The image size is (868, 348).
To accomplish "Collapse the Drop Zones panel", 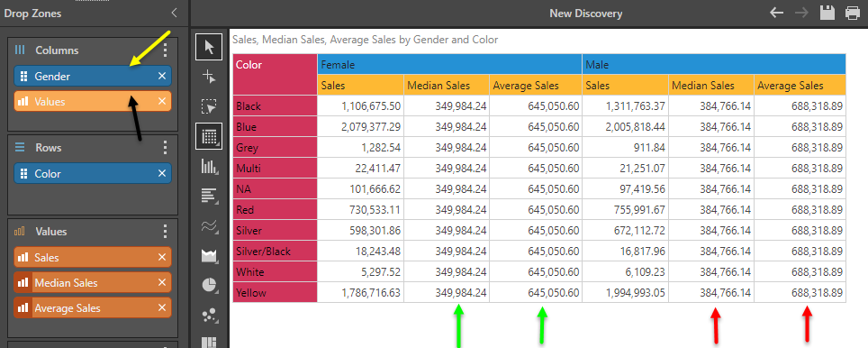I will pos(175,13).
